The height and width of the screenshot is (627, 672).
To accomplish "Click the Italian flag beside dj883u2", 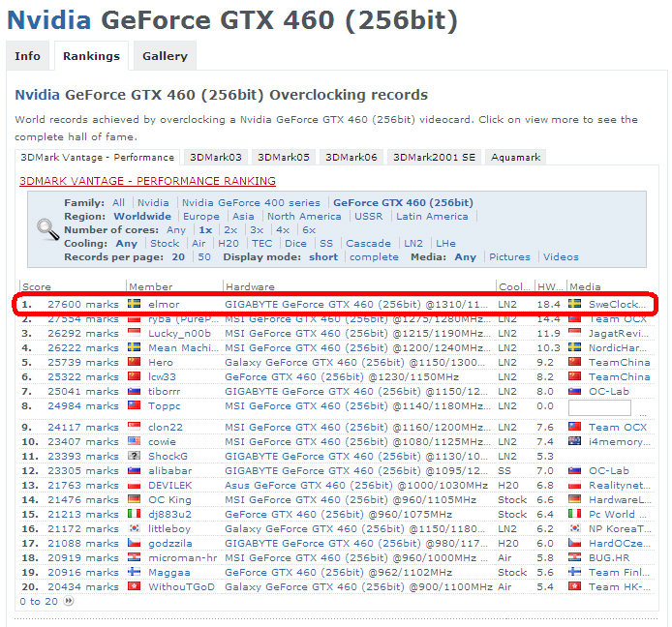I will pos(135,515).
